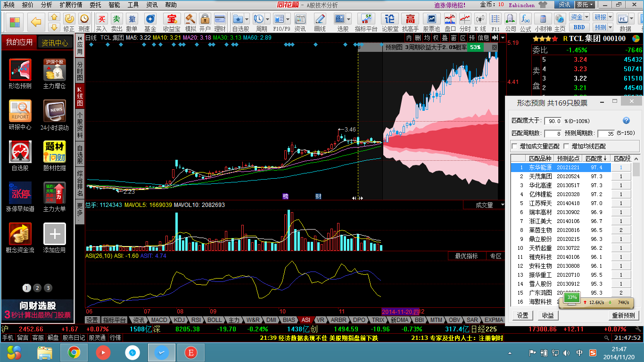Click the 画线 pencil drawing icon

coord(320,22)
